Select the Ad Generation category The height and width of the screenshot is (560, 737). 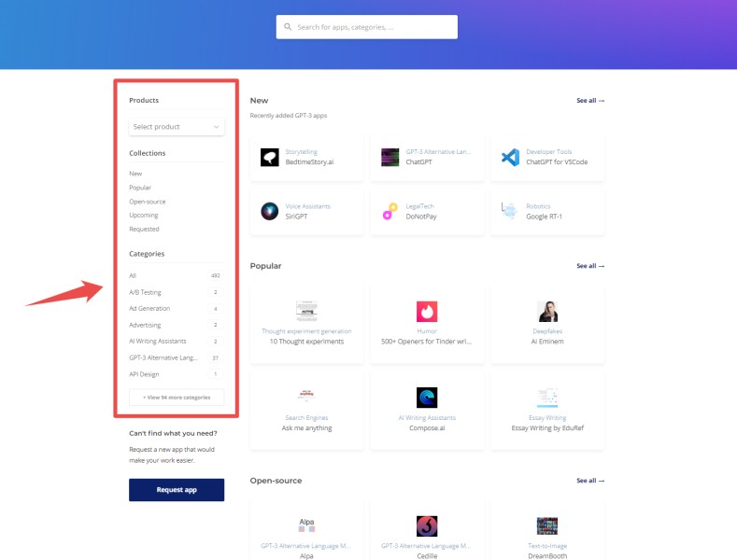click(x=177, y=309)
